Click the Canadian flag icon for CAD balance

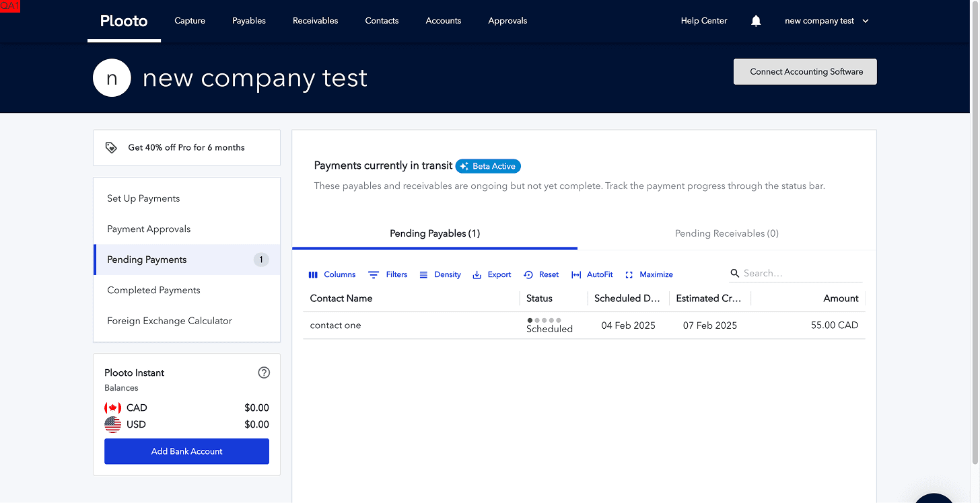(112, 408)
